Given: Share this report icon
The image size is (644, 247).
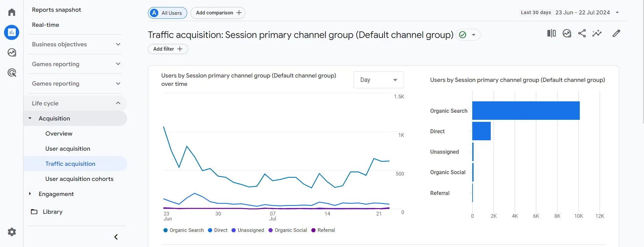Looking at the screenshot, I should click(x=582, y=33).
